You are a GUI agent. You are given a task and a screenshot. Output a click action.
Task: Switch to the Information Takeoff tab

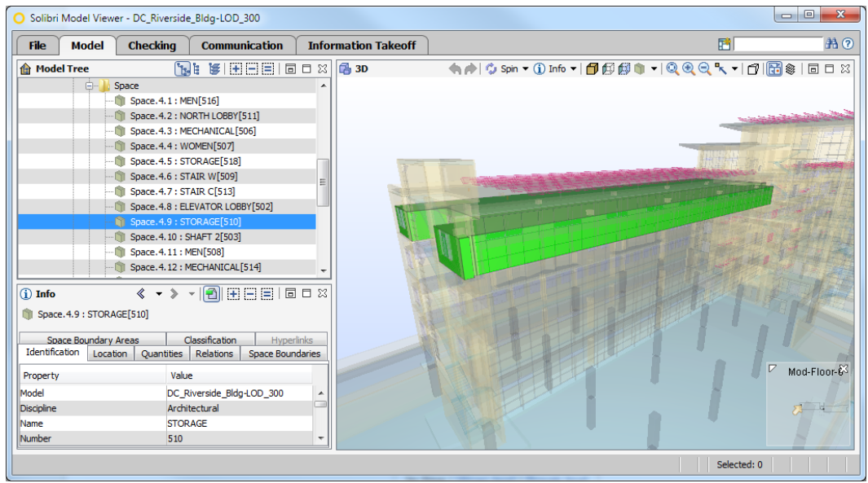(x=362, y=46)
